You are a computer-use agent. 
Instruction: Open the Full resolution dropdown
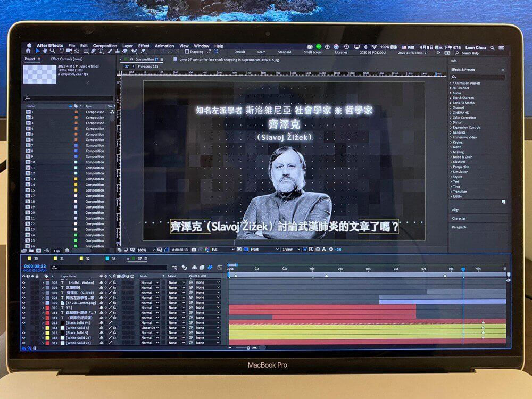(223, 250)
